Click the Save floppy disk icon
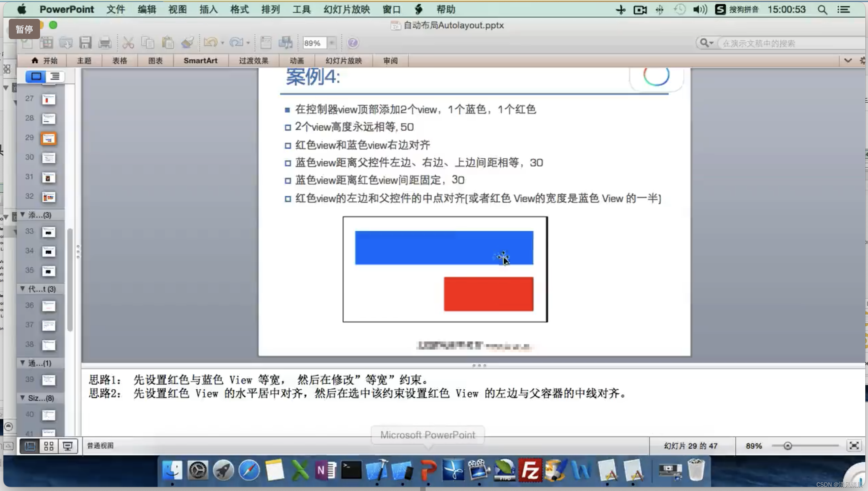The height and width of the screenshot is (491, 868). coord(85,43)
